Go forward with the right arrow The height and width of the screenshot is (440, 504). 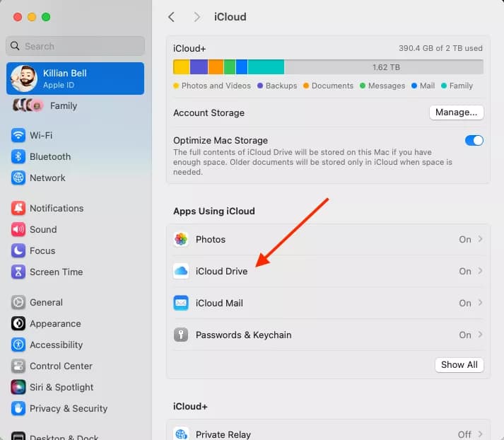point(197,17)
